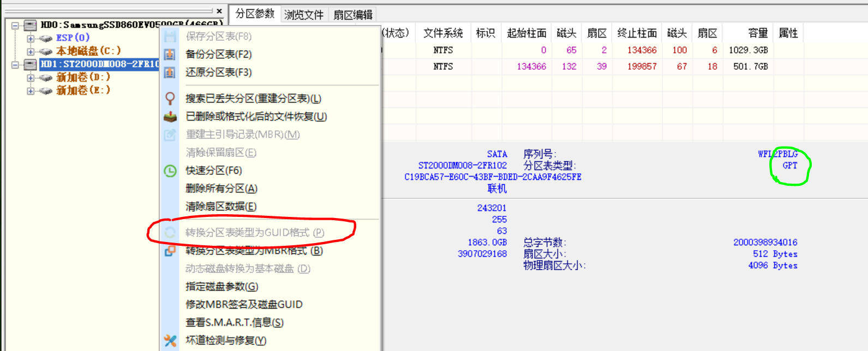Switch to the 浏览文件 tab
Image resolution: width=868 pixels, height=351 pixels.
click(304, 15)
